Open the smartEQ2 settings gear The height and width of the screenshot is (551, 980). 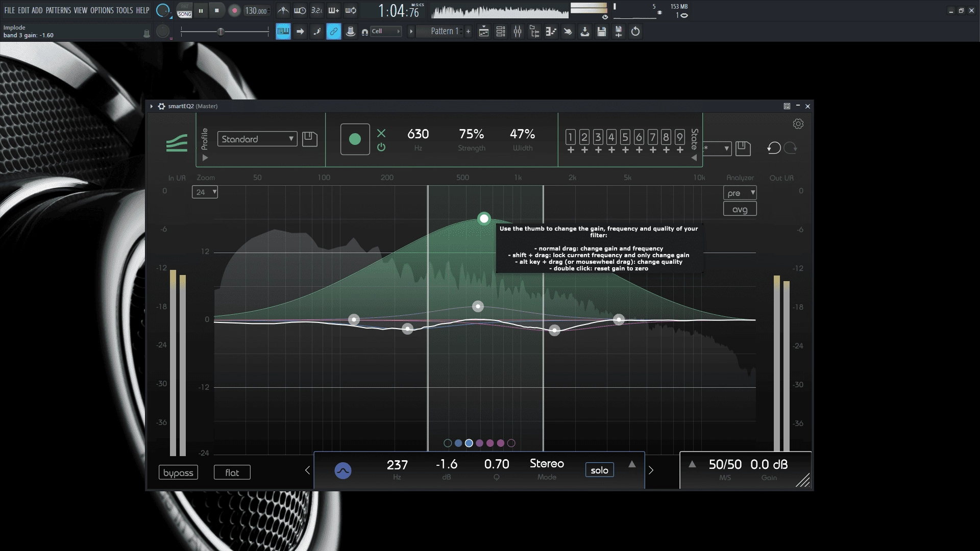[x=798, y=123]
